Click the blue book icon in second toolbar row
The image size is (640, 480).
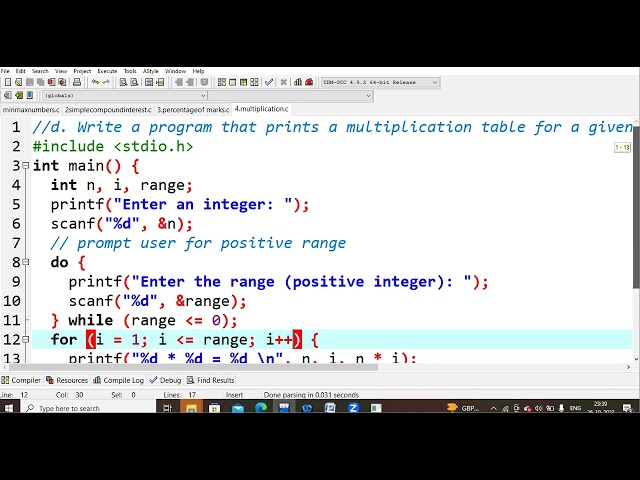tap(29, 96)
